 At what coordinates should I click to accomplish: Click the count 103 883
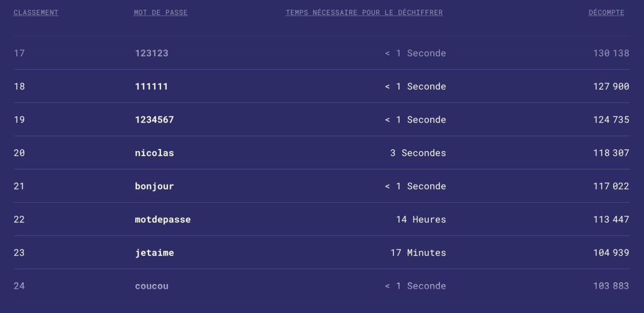tap(611, 287)
